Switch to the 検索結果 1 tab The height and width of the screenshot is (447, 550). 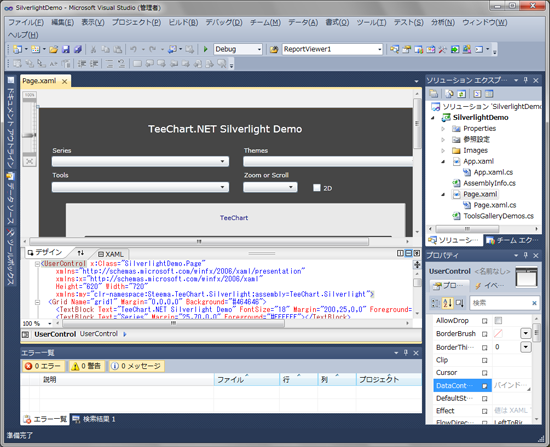(94, 419)
